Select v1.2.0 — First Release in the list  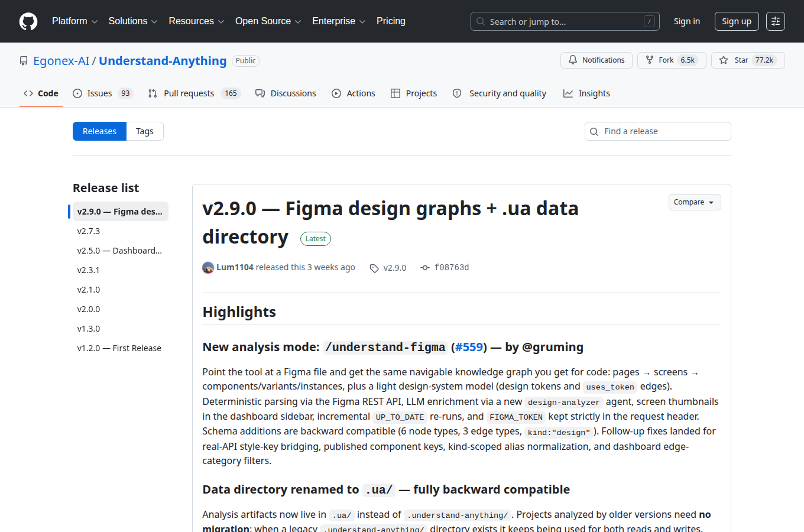coord(120,348)
